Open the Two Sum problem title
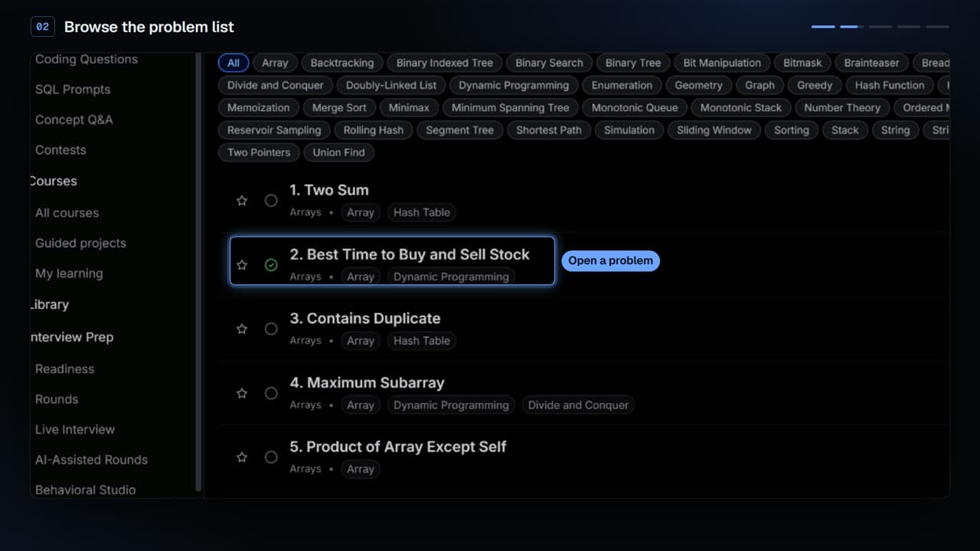 tap(329, 190)
